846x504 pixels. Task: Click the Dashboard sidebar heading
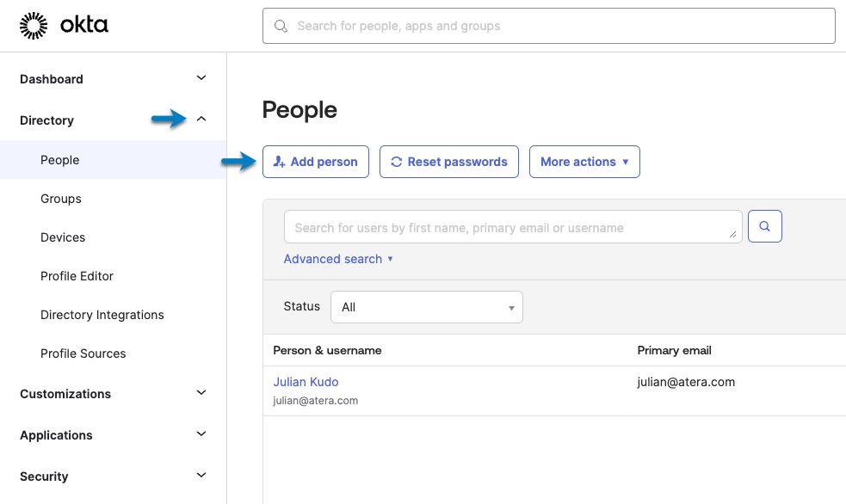pyautogui.click(x=52, y=79)
